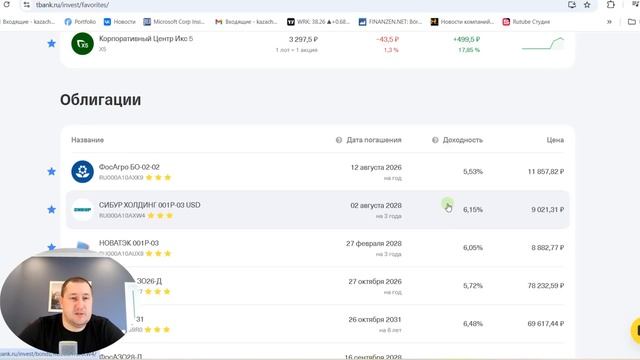The height and width of the screenshot is (360, 640).
Task: Click the presenter webcam overlay
Action: [69, 301]
